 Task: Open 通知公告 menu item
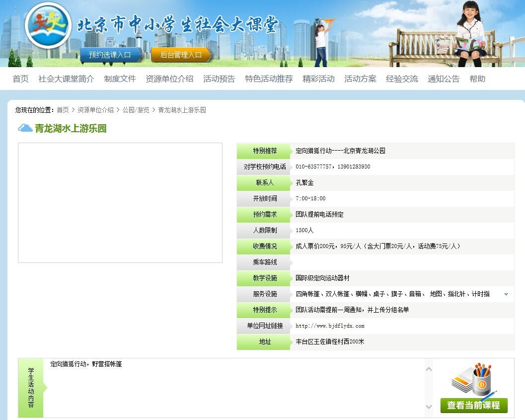pos(444,79)
